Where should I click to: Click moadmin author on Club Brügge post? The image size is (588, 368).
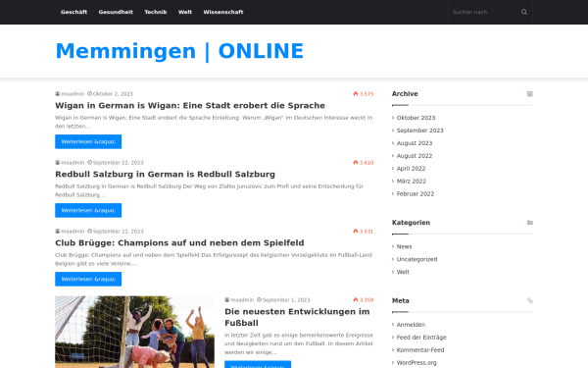73,232
